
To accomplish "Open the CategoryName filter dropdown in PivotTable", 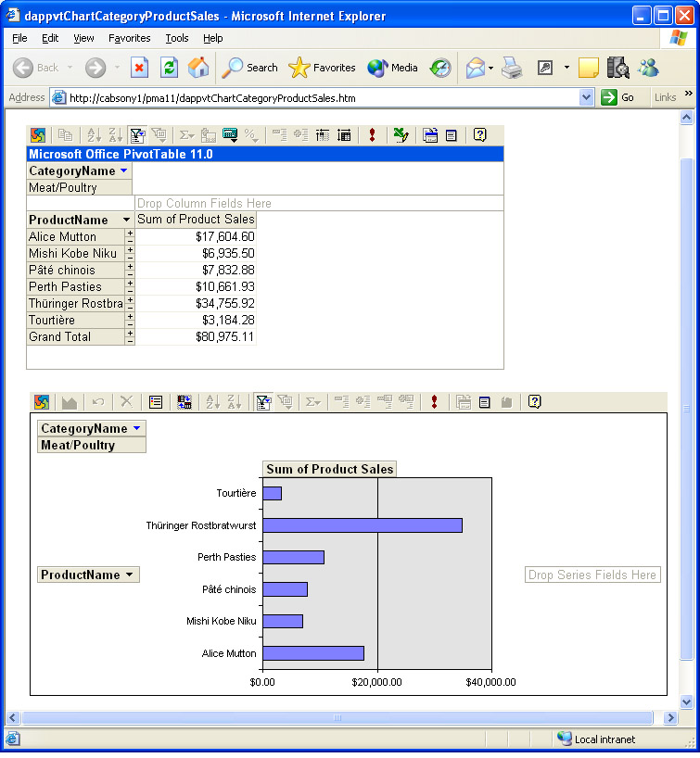I will point(123,171).
